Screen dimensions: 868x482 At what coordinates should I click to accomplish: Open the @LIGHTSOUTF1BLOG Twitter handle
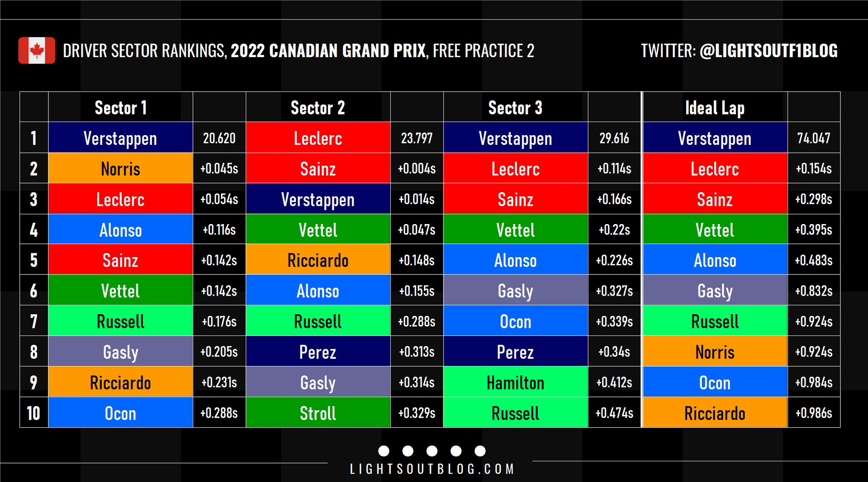pos(768,51)
